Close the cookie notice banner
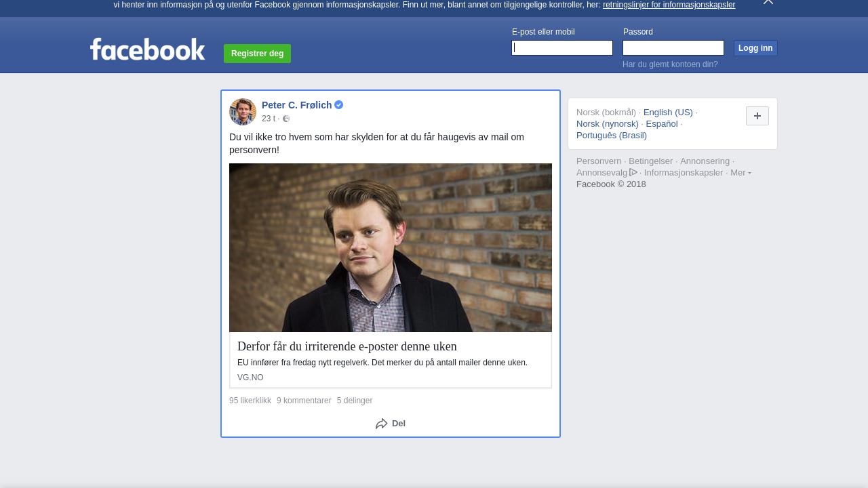This screenshot has width=868, height=488. [768, 2]
